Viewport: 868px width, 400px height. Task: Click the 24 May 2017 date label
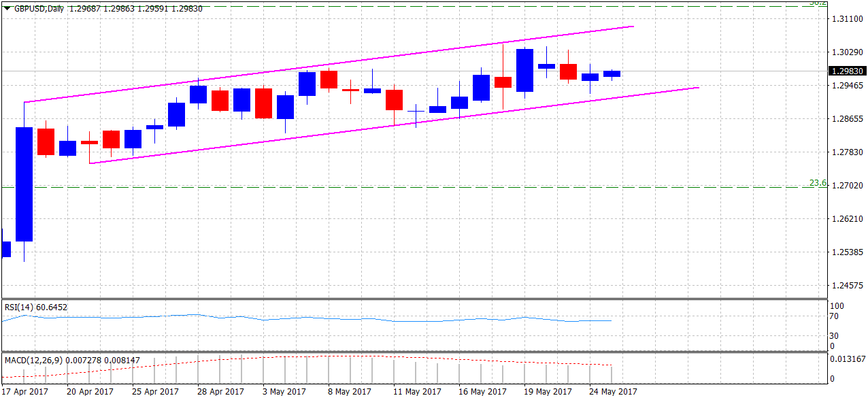614,392
